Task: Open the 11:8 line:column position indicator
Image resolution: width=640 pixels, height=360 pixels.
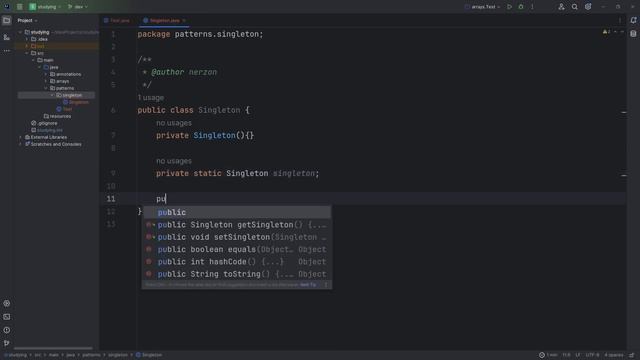Action: pos(566,355)
